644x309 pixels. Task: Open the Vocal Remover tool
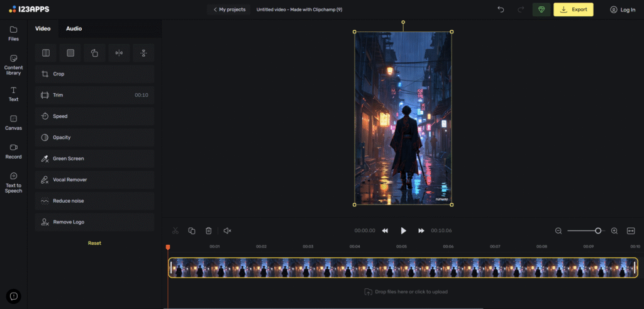click(x=94, y=179)
